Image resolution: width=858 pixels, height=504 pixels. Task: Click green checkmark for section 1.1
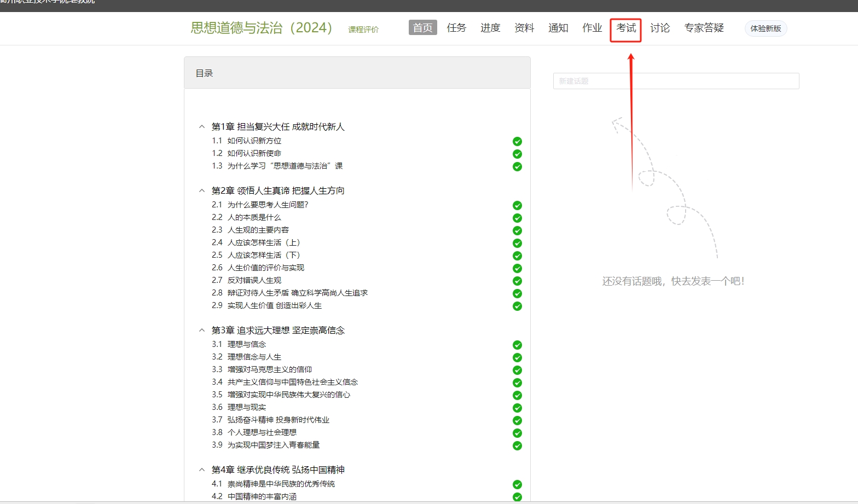517,141
